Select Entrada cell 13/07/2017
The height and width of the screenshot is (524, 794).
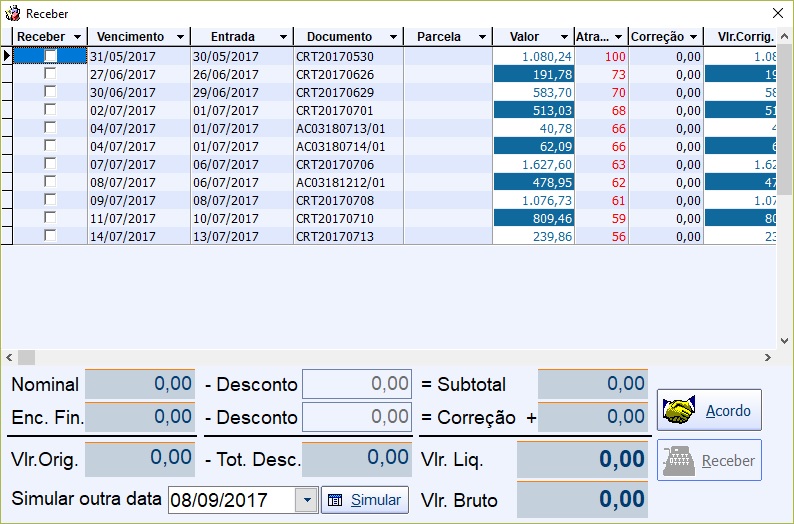pyautogui.click(x=242, y=236)
